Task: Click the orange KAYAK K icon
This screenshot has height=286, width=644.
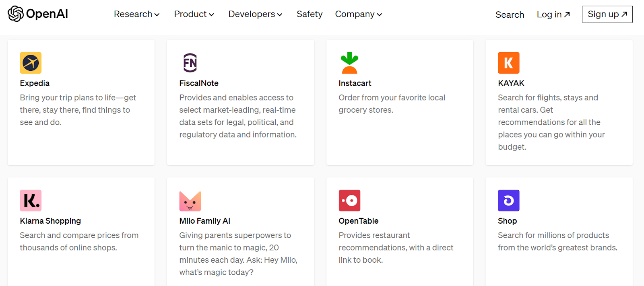Action: 508,63
